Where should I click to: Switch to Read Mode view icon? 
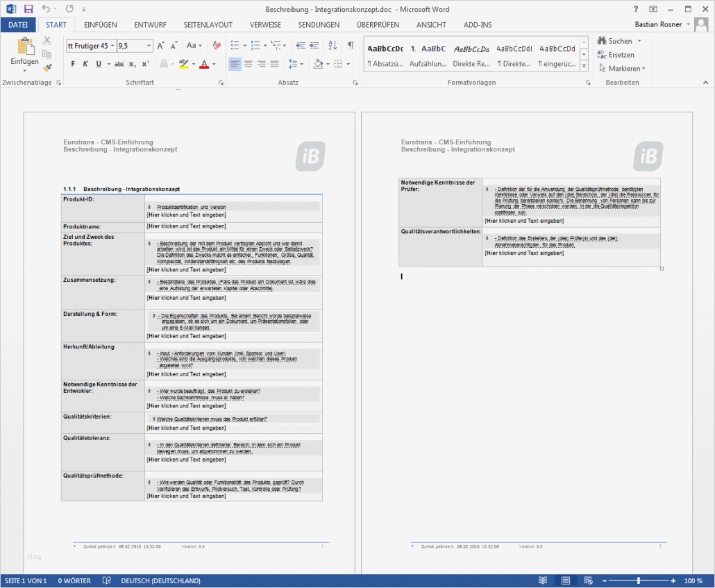click(543, 580)
